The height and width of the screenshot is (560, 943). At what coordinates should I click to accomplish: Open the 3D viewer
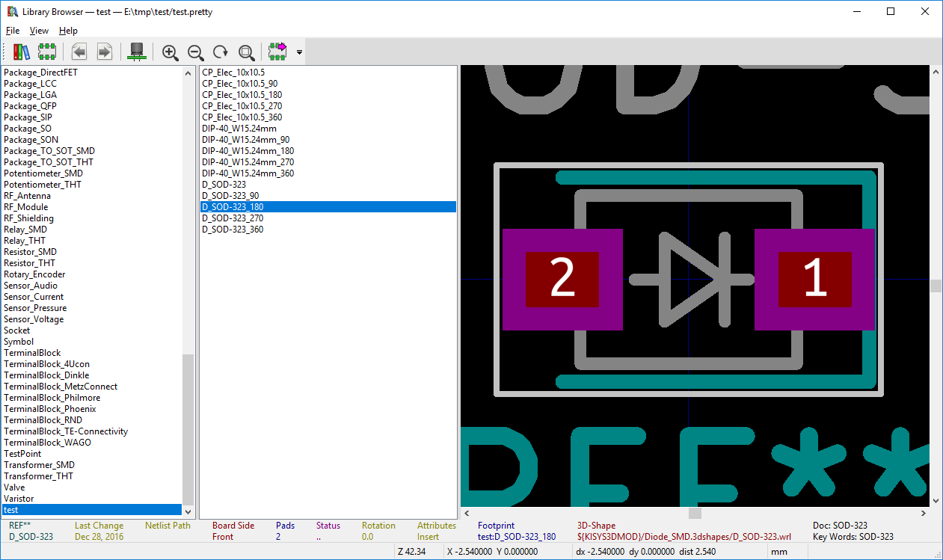(x=137, y=52)
